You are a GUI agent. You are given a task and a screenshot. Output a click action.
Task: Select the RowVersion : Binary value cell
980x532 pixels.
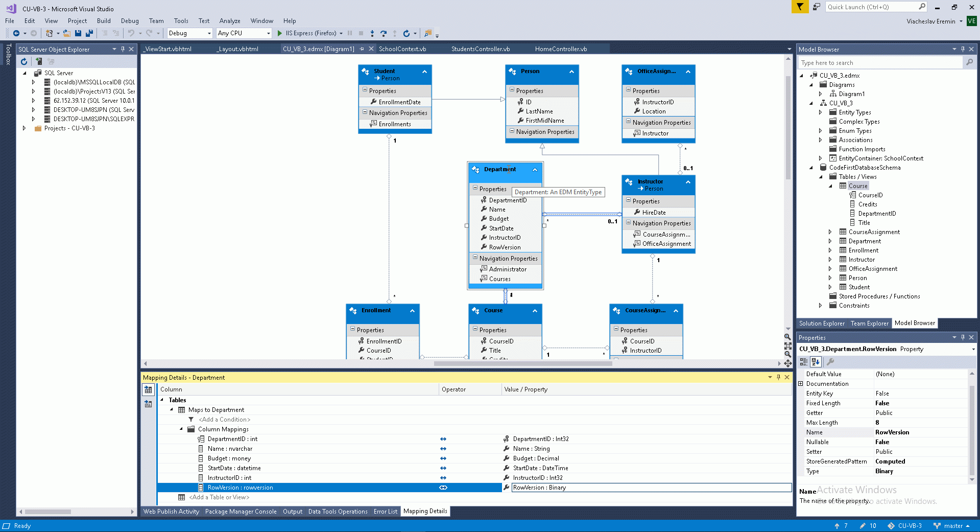652,488
